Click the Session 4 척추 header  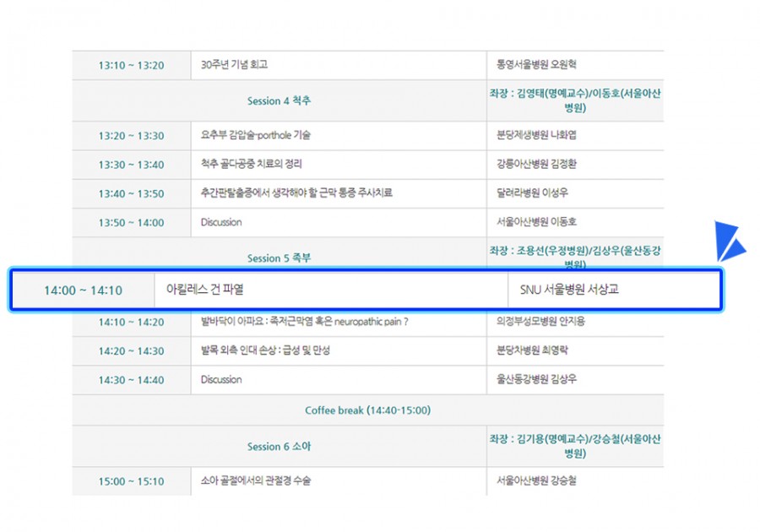click(x=279, y=101)
